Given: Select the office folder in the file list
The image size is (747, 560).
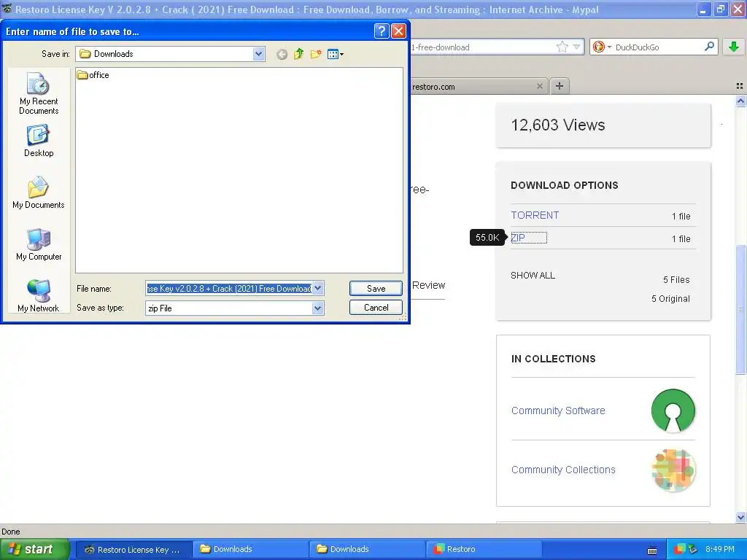Looking at the screenshot, I should point(93,75).
